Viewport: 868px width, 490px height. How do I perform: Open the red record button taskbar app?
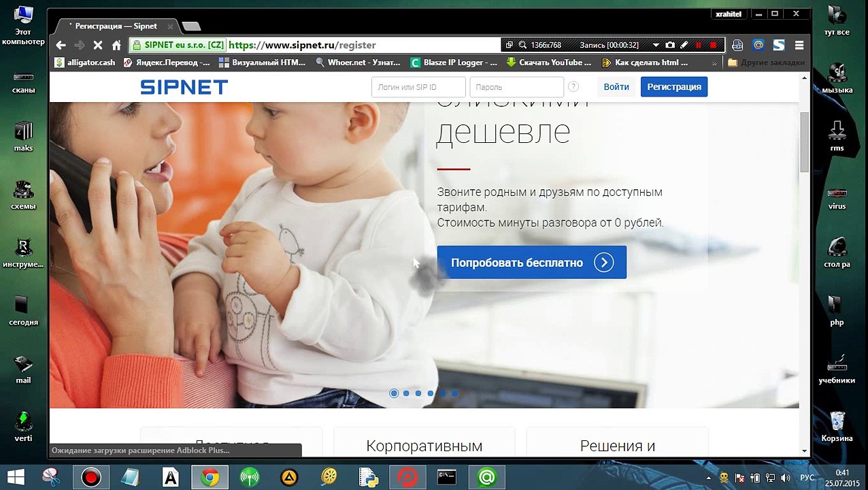coord(90,477)
